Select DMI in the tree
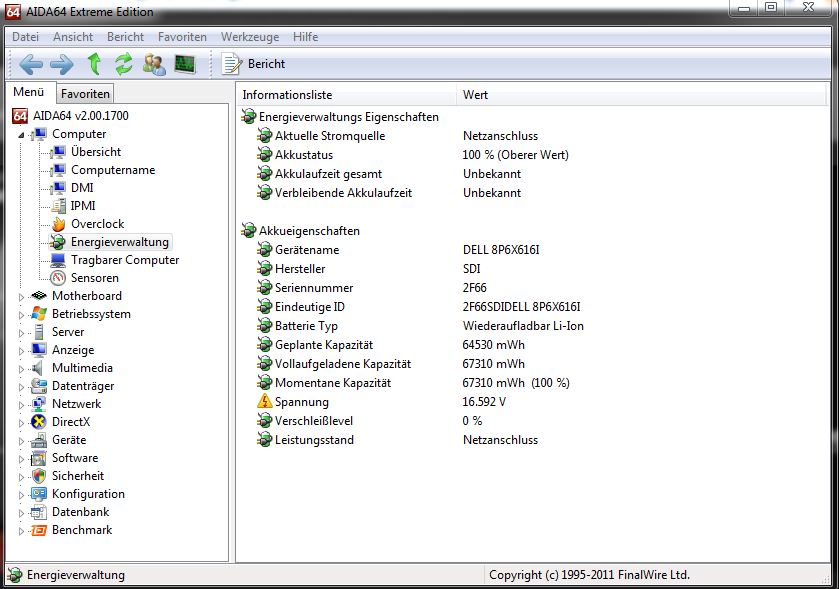The height and width of the screenshot is (589, 839). pos(82,188)
